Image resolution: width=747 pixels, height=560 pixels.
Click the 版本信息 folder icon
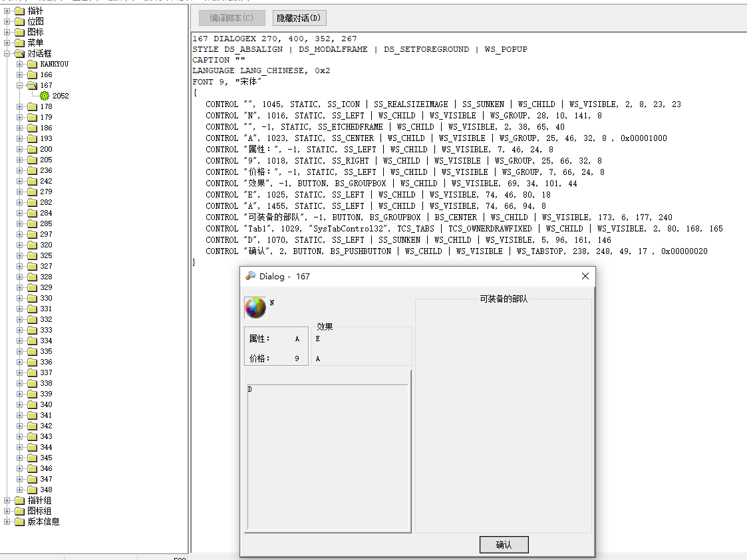point(19,521)
